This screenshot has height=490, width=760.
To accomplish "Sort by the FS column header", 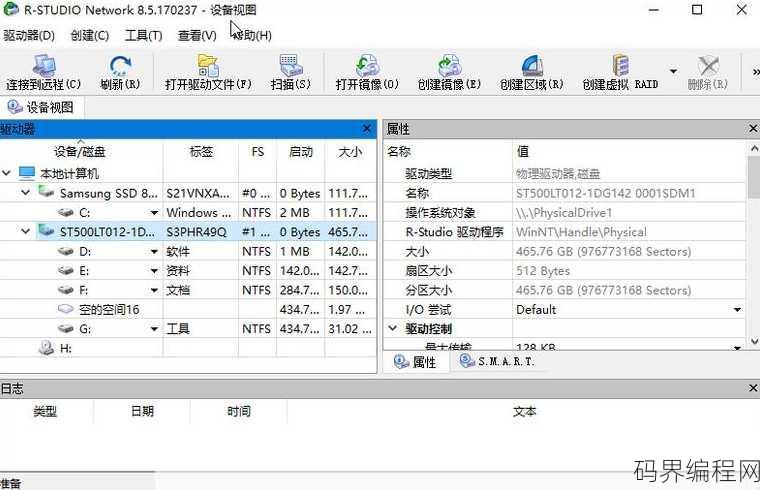I will tap(258, 152).
